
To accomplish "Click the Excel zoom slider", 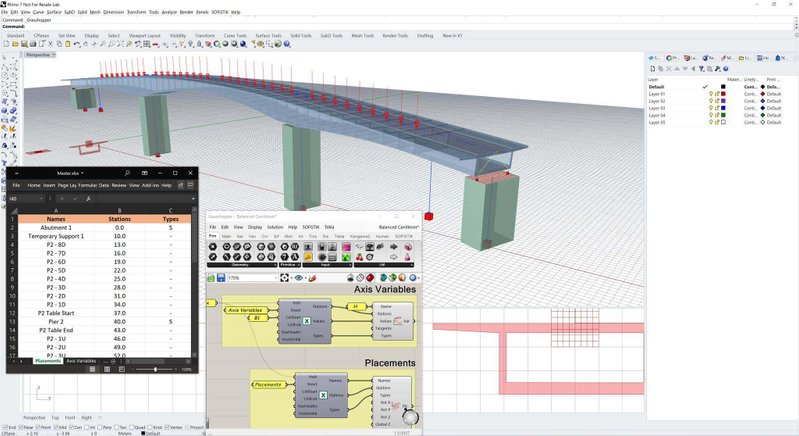I will tap(155, 369).
